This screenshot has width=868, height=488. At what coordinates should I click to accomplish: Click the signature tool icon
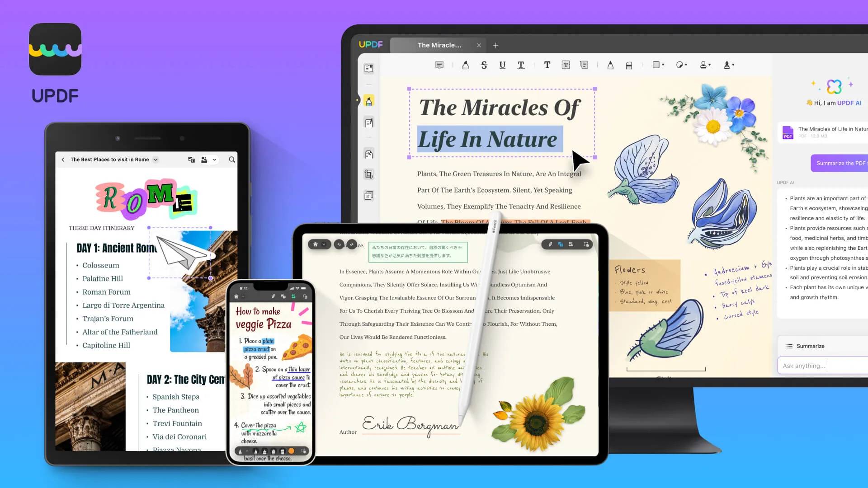click(x=727, y=65)
